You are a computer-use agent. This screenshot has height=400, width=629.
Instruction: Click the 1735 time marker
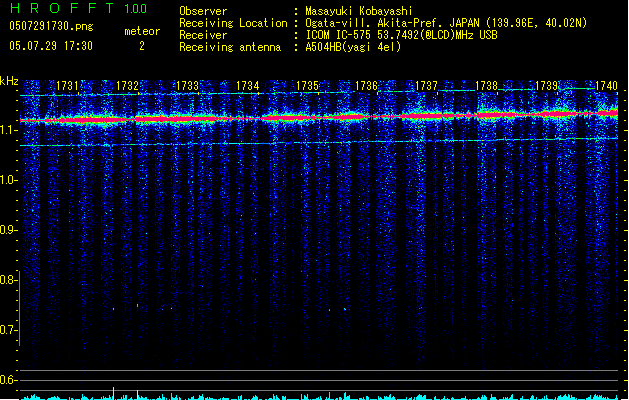pos(307,86)
